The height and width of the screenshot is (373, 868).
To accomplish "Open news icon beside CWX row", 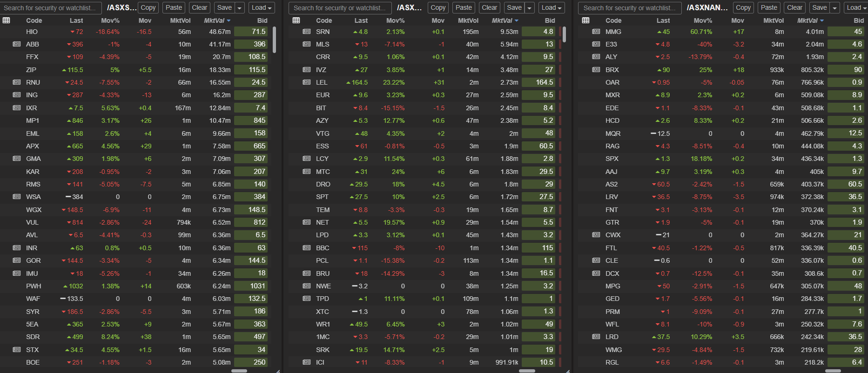I will click(x=596, y=235).
